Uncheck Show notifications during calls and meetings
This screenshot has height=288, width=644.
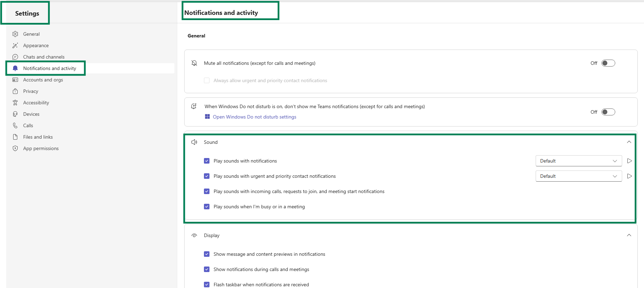[x=207, y=269]
